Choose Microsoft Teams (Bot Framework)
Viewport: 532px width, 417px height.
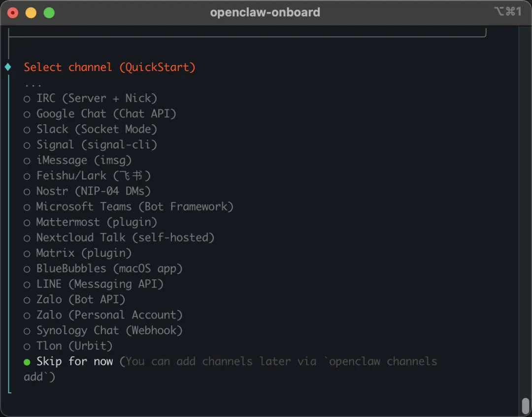(x=128, y=207)
